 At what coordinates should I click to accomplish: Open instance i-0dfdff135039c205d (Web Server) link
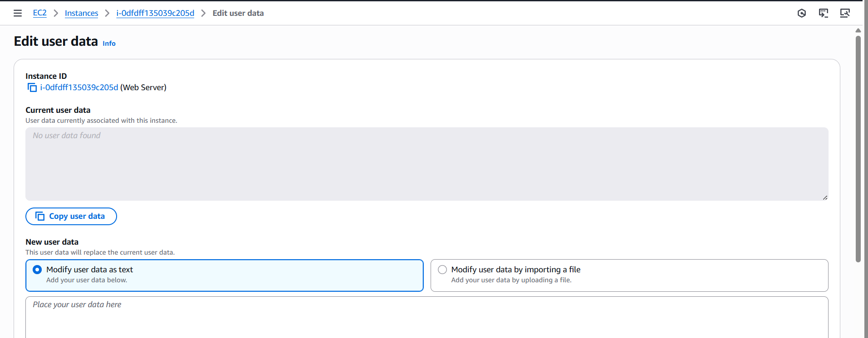click(79, 87)
